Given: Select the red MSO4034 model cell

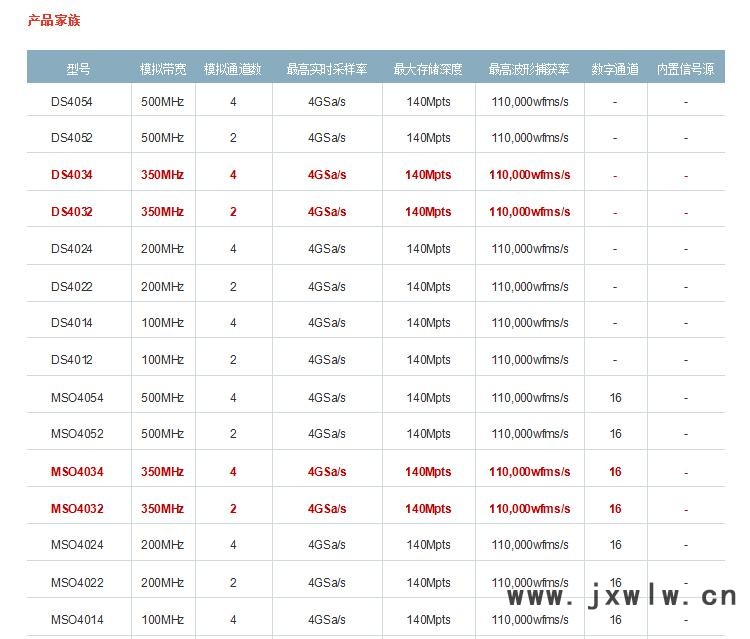Looking at the screenshot, I should click(77, 472).
